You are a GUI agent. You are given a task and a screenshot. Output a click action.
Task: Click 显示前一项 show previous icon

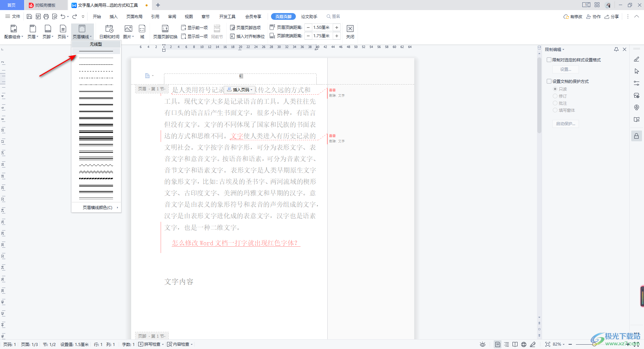point(194,28)
